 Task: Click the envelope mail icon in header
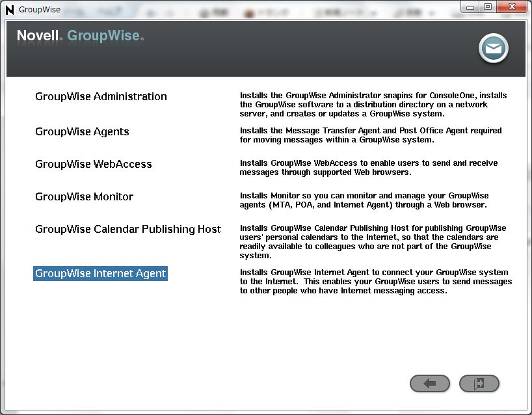(494, 49)
